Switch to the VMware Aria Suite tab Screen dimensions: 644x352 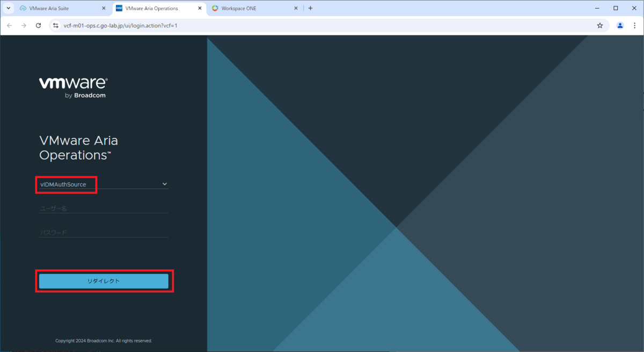tap(63, 8)
